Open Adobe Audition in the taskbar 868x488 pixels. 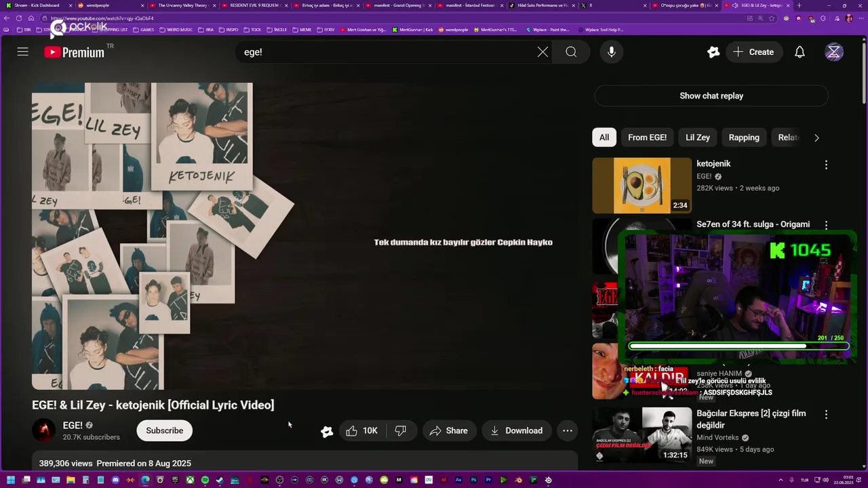point(458,480)
